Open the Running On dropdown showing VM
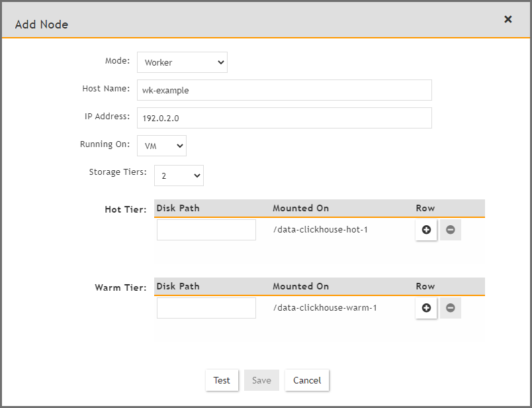 coord(161,146)
